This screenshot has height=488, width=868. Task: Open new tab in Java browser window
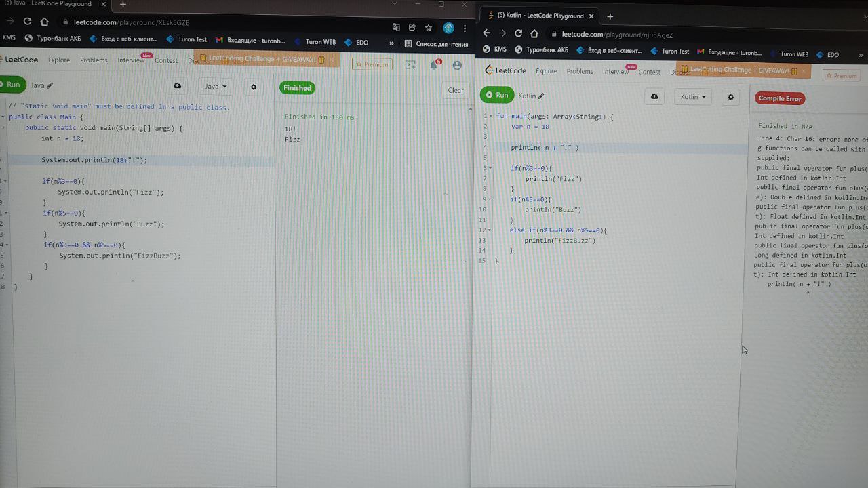click(123, 4)
